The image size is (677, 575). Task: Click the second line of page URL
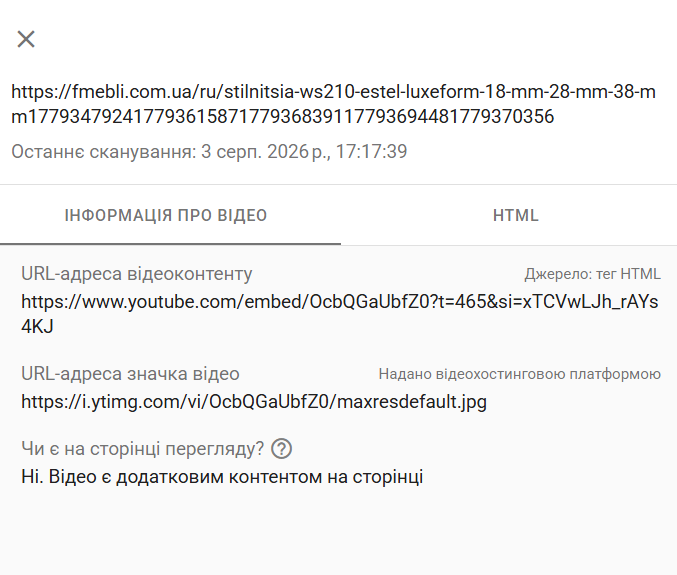click(x=282, y=117)
